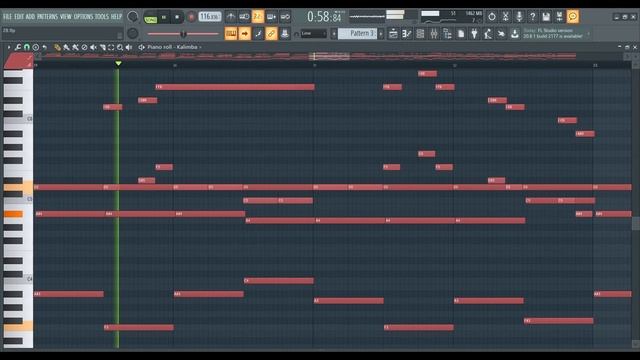Open the PATTERNS menu
Viewport: 640px width, 360px height.
tap(48, 17)
